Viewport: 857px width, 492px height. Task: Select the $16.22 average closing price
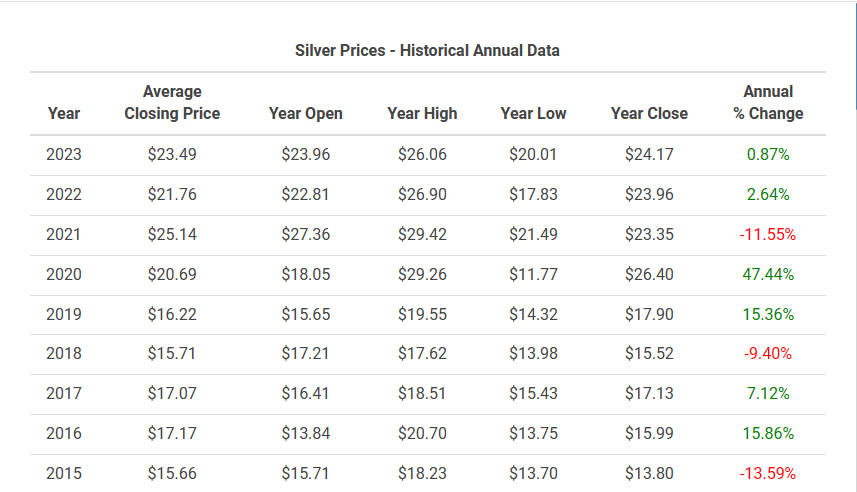pos(172,314)
